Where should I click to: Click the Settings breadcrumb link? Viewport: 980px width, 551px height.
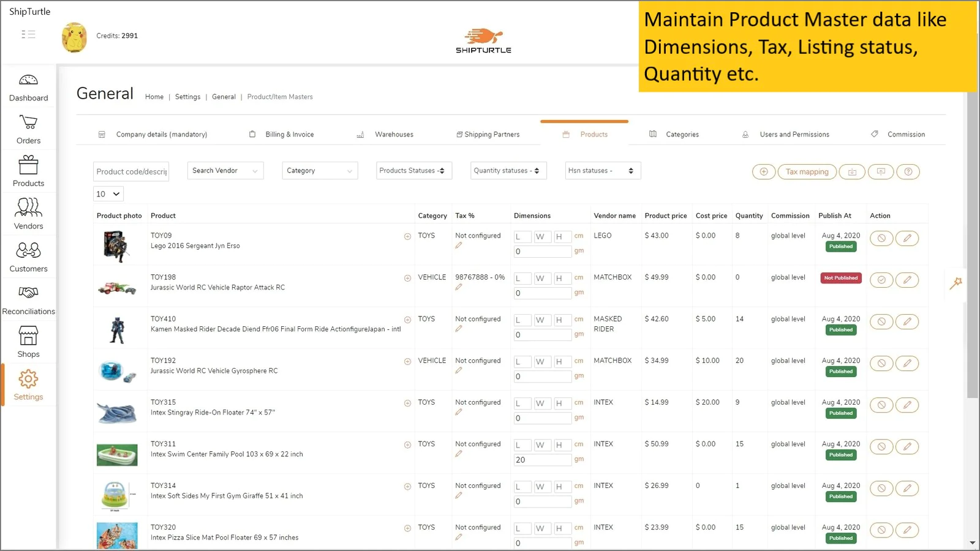(x=187, y=97)
